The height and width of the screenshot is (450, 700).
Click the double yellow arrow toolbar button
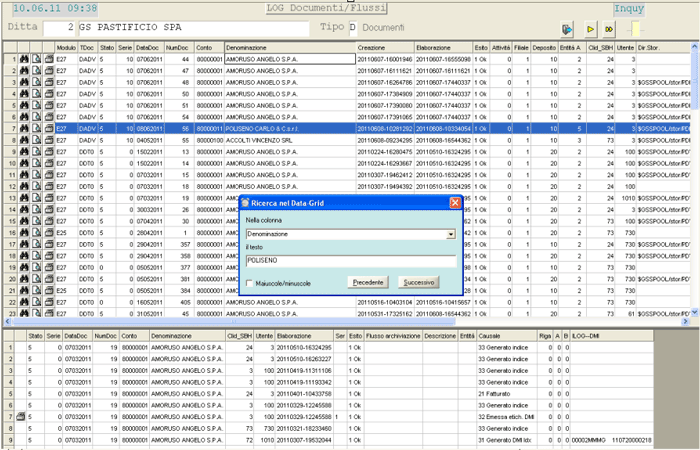click(609, 28)
